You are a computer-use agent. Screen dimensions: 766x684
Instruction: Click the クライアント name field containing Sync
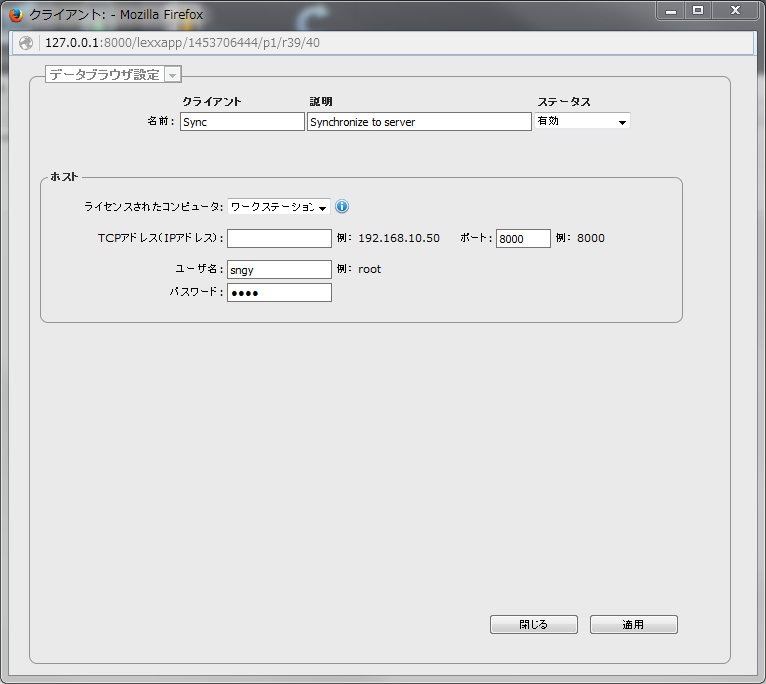pos(242,122)
